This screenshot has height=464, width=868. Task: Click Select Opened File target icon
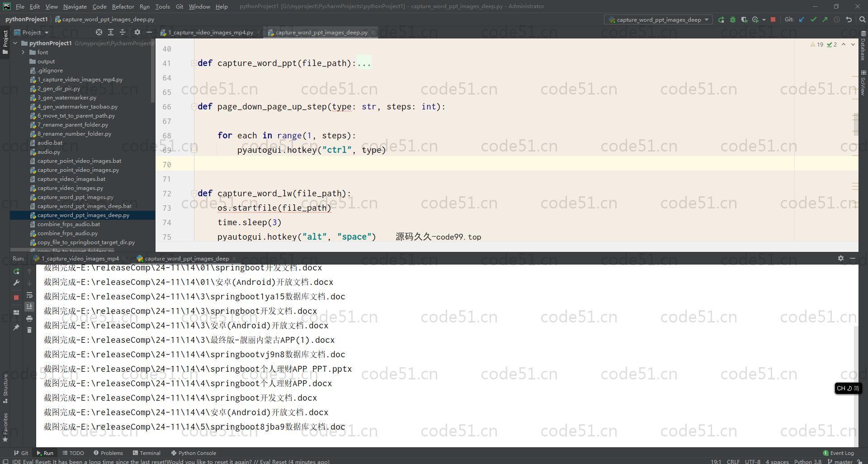99,32
